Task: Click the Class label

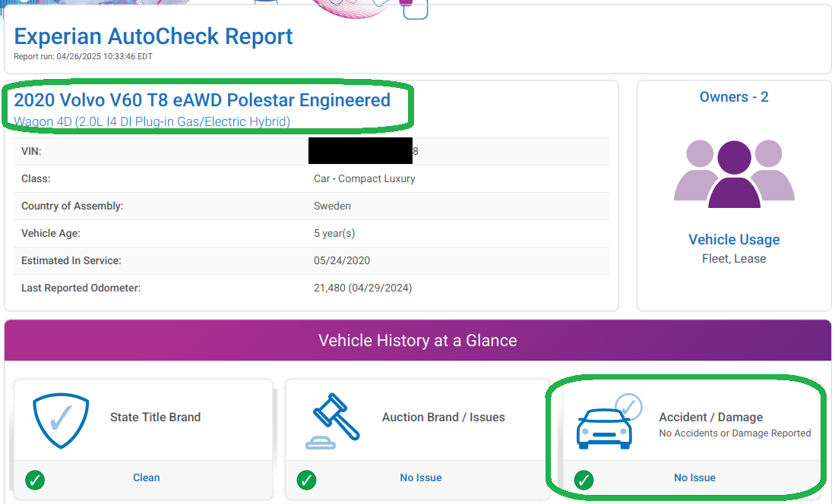Action: (x=36, y=179)
